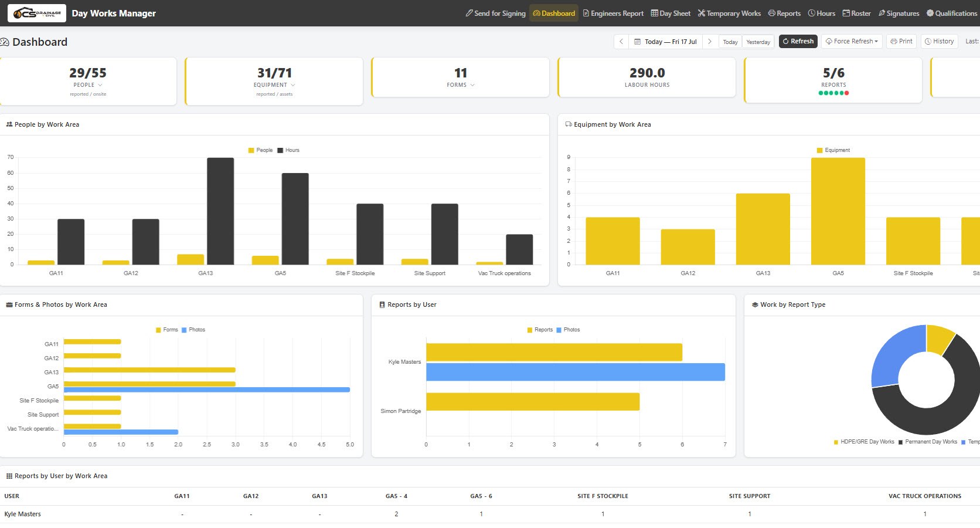This screenshot has width=980, height=528.
Task: Click the Today button
Action: click(730, 42)
